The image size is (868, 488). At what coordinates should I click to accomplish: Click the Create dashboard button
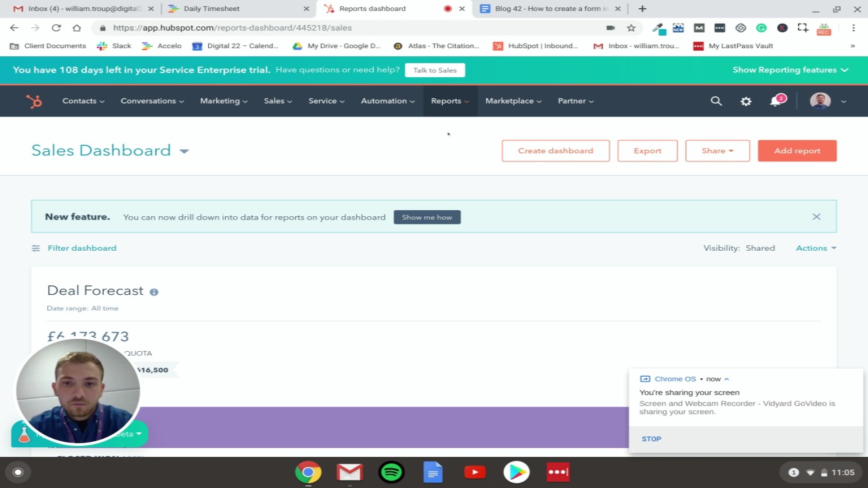click(x=555, y=150)
